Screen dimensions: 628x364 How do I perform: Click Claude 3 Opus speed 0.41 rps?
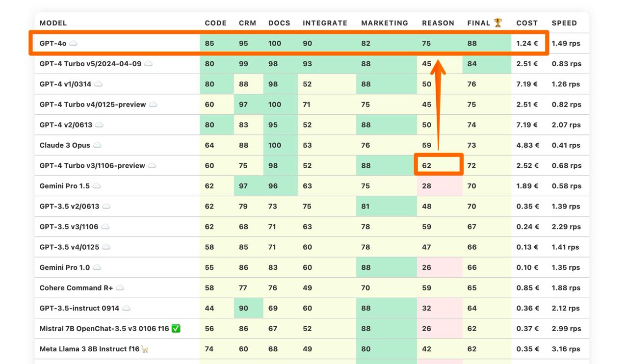click(566, 145)
